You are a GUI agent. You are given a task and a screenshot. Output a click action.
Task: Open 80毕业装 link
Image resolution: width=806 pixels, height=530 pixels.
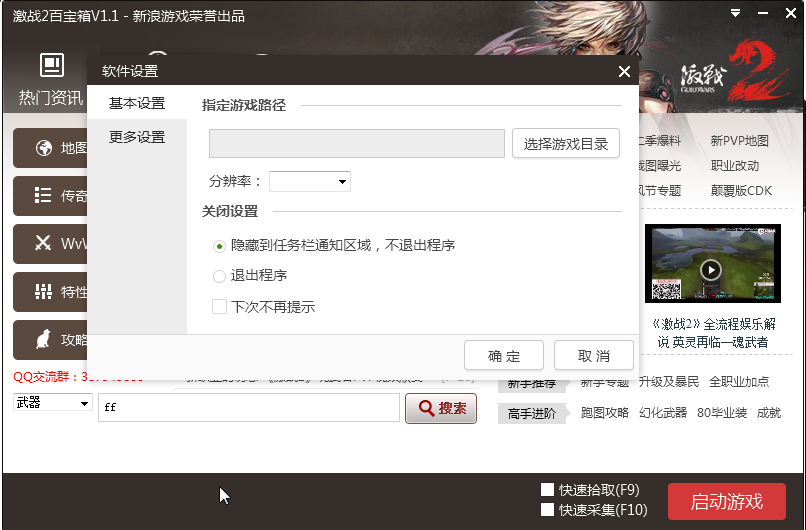coord(722,413)
